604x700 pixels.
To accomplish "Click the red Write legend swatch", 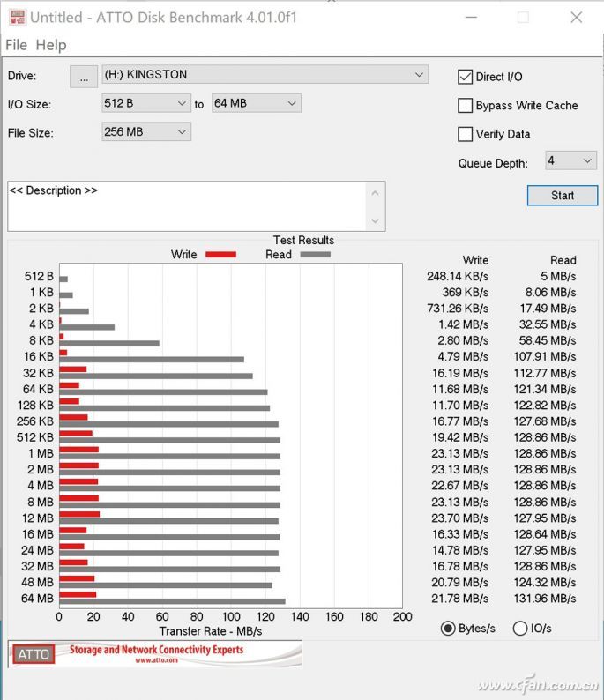I will 220,255.
